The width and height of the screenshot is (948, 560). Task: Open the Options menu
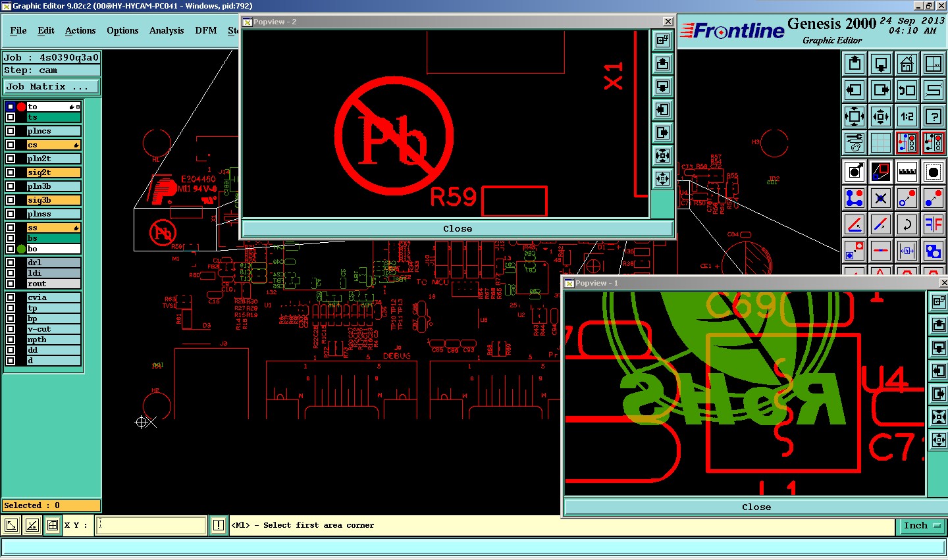click(122, 30)
